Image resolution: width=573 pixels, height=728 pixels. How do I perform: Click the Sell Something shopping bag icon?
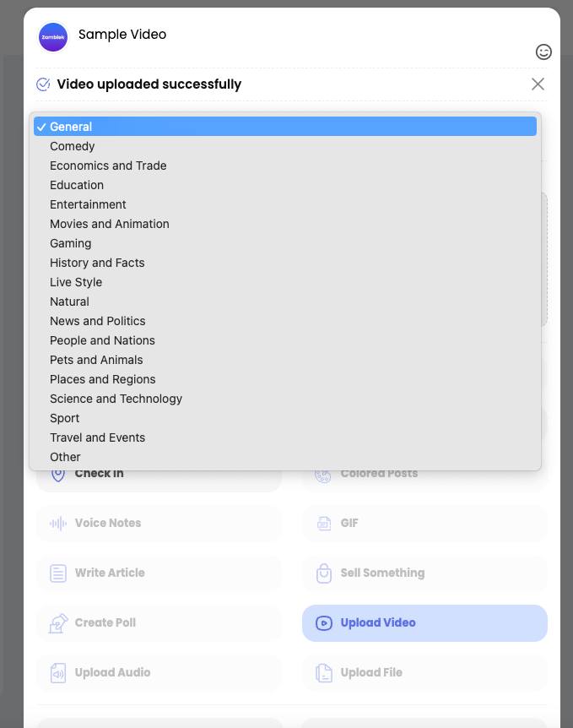coord(324,573)
